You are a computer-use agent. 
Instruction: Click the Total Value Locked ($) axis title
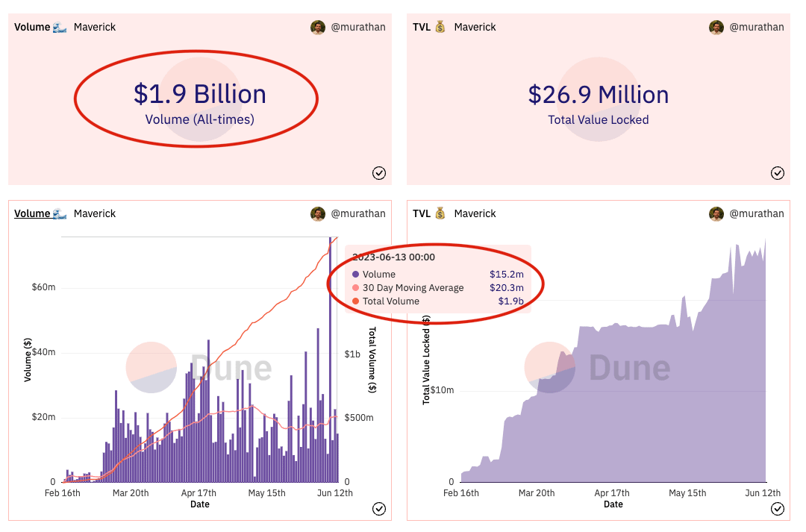point(425,360)
